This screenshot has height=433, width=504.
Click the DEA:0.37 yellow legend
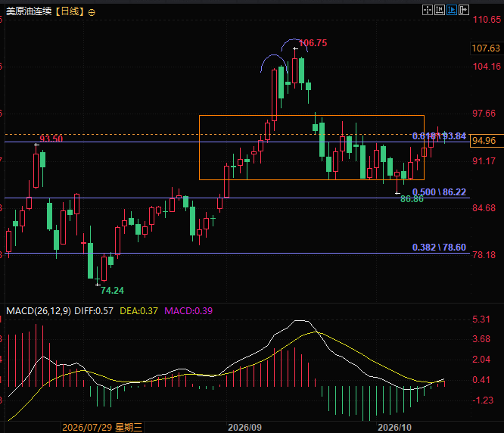(x=138, y=311)
